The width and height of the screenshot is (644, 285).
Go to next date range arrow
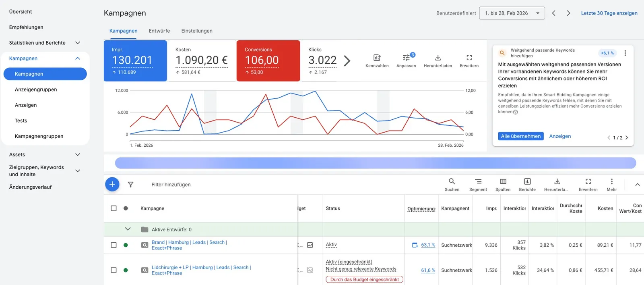568,13
